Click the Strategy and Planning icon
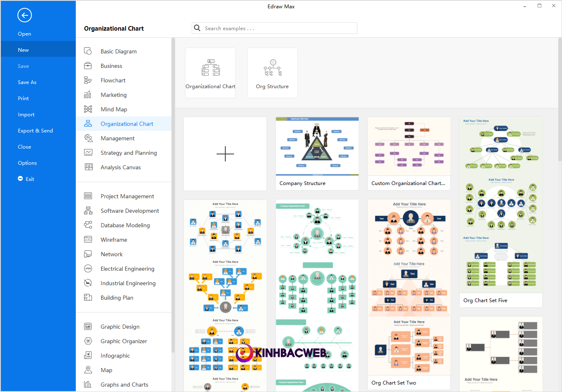Screen dimensions: 562x392 click(x=88, y=152)
